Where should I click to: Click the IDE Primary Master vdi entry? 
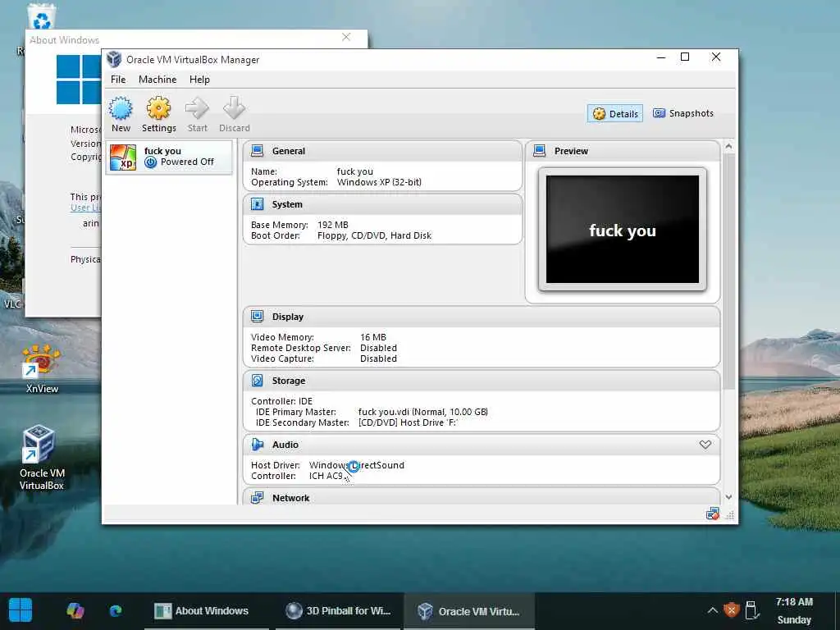(422, 412)
